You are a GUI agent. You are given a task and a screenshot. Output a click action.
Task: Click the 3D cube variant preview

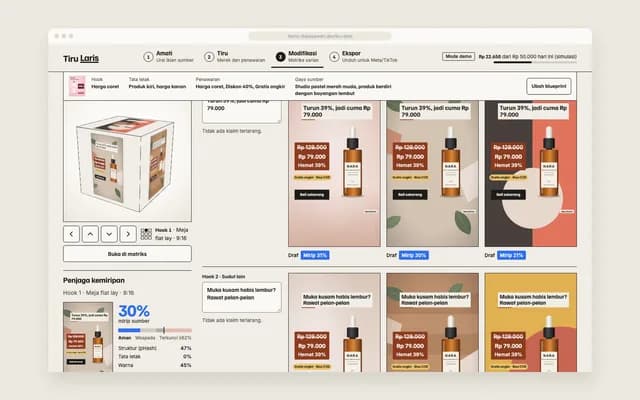[127, 161]
